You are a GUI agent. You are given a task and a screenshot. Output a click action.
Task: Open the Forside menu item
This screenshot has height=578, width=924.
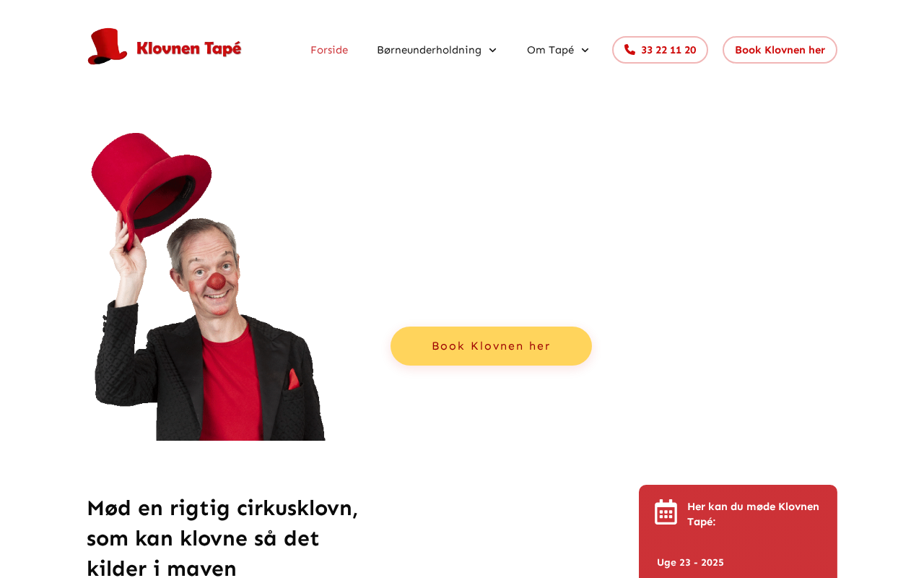click(329, 50)
